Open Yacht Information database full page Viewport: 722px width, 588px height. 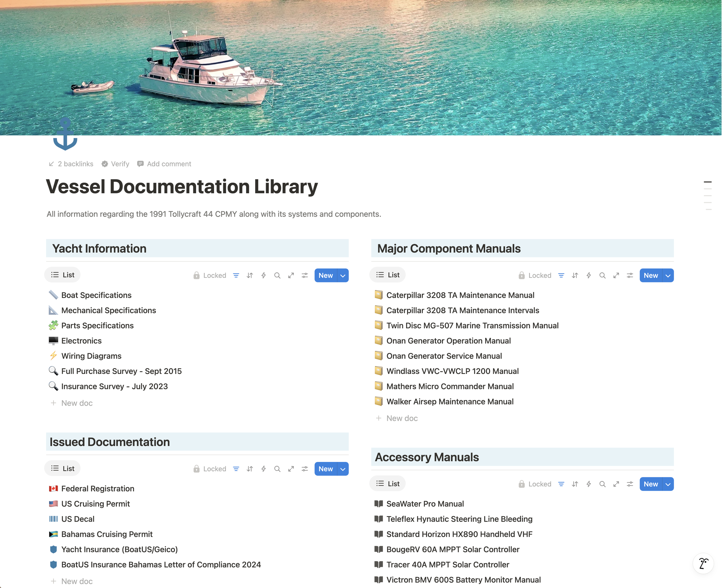click(x=291, y=275)
